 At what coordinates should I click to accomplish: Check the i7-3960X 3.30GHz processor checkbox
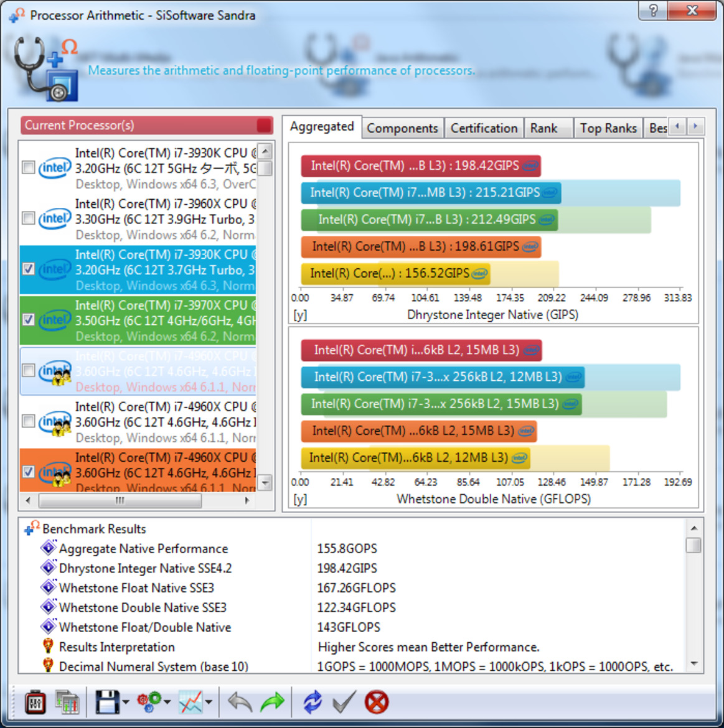pos(29,218)
